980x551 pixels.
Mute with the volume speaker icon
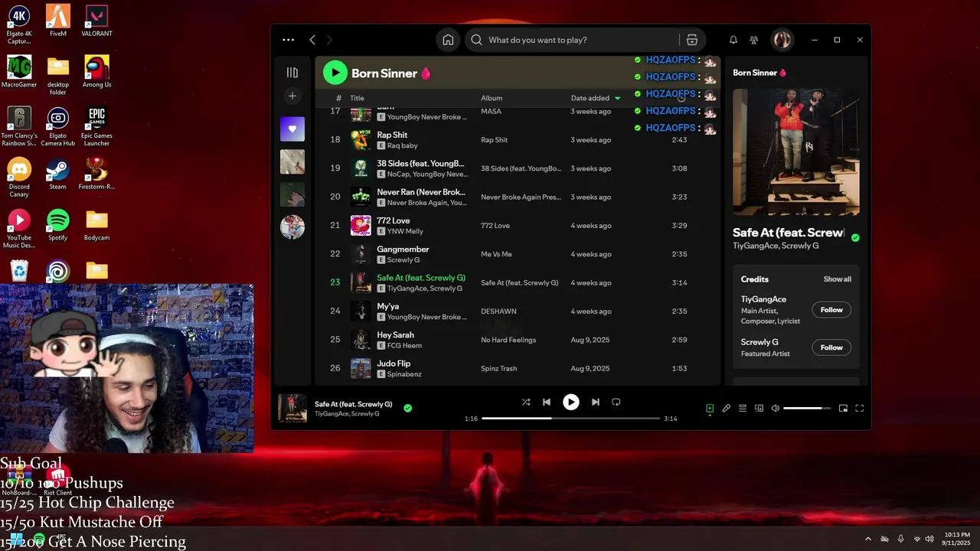click(x=775, y=409)
